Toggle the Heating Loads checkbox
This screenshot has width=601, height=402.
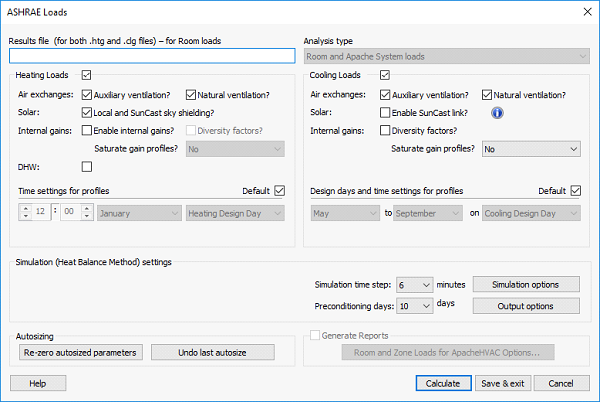pos(87,75)
